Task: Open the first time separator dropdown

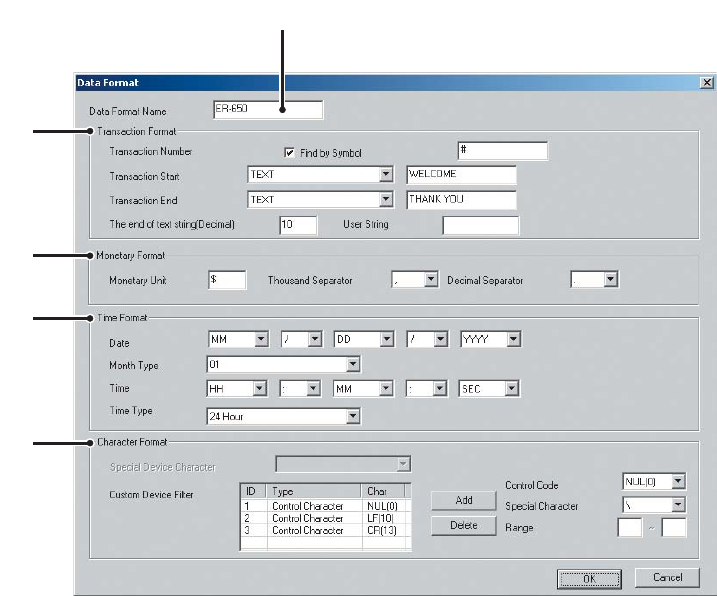Action: 300,389
